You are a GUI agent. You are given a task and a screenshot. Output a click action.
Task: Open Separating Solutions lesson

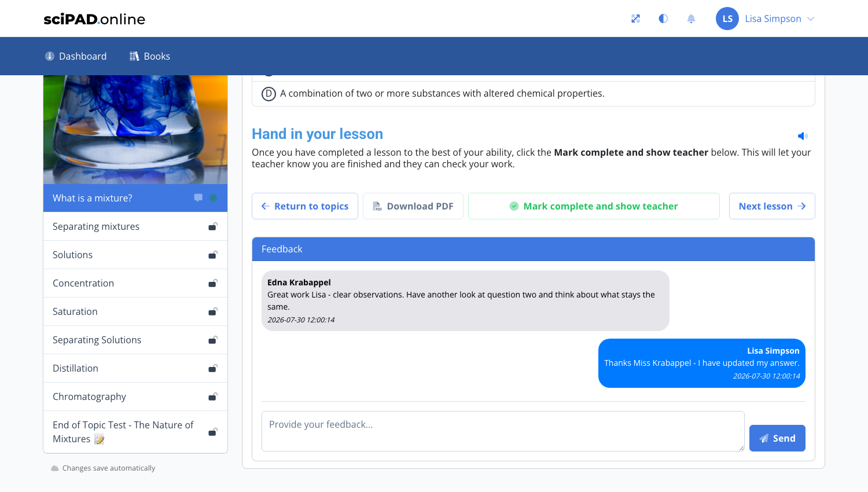click(135, 340)
